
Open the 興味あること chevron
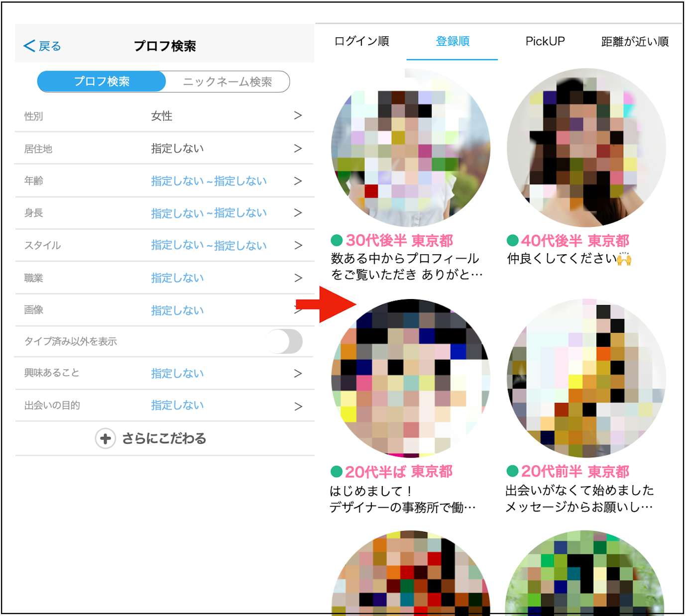pyautogui.click(x=298, y=373)
